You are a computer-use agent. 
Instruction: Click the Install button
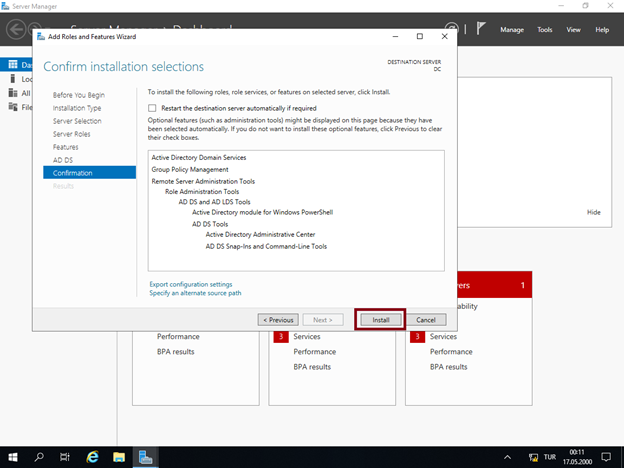tap(380, 320)
